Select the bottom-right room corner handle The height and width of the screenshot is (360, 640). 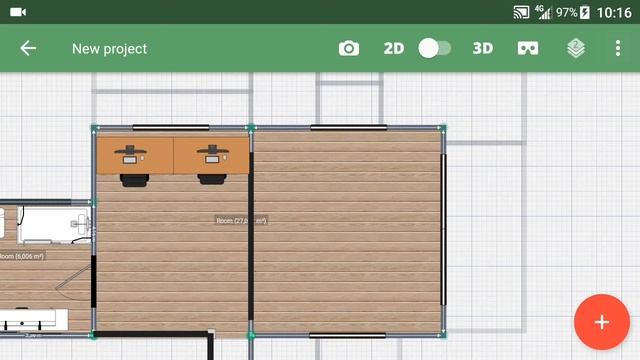tap(443, 335)
